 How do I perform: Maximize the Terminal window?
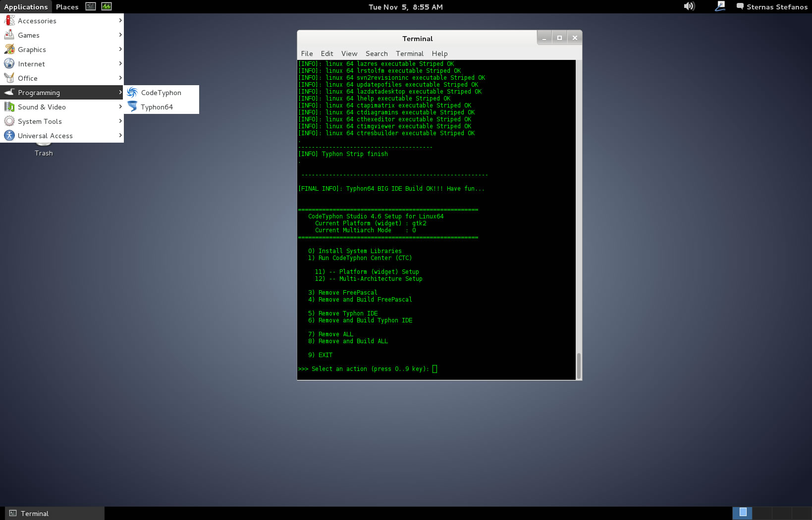point(559,38)
